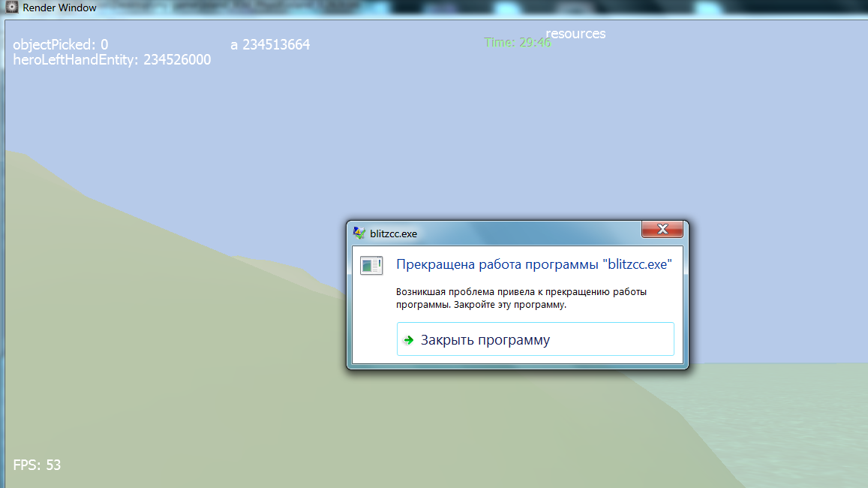
Task: Click the green arrow next to Закрыть программу
Action: click(x=408, y=340)
